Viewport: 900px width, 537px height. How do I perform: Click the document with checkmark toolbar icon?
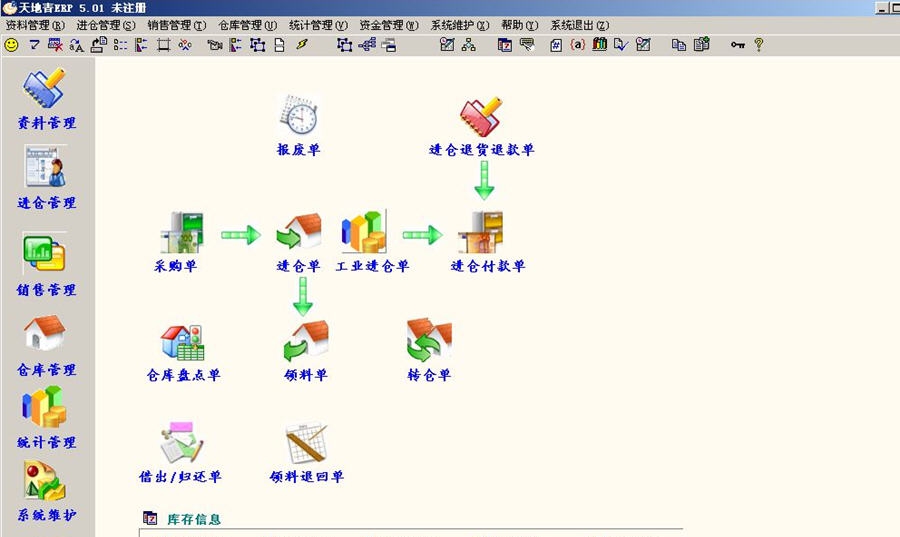(621, 45)
